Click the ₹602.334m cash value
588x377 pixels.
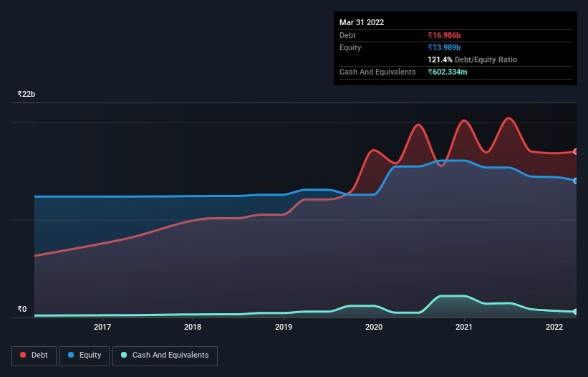point(448,72)
